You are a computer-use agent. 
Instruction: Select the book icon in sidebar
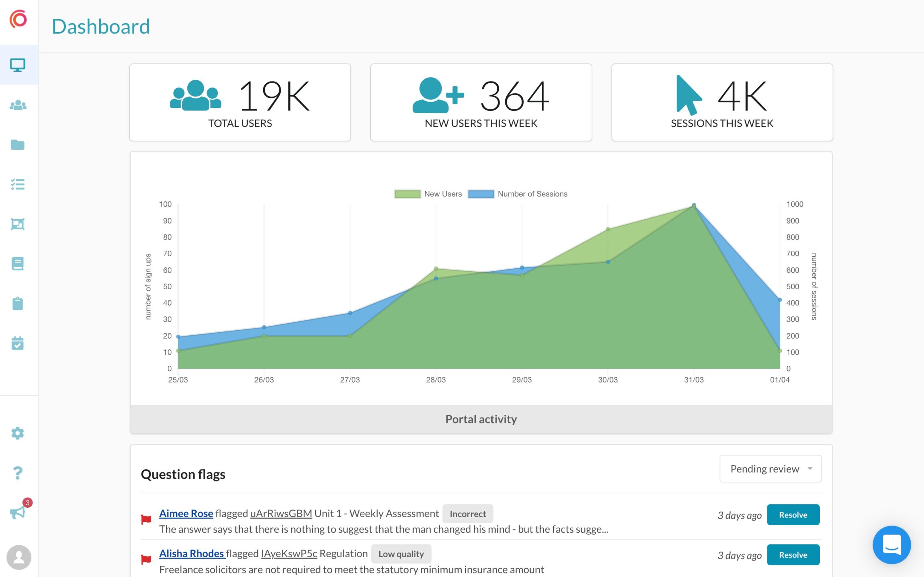click(x=18, y=263)
